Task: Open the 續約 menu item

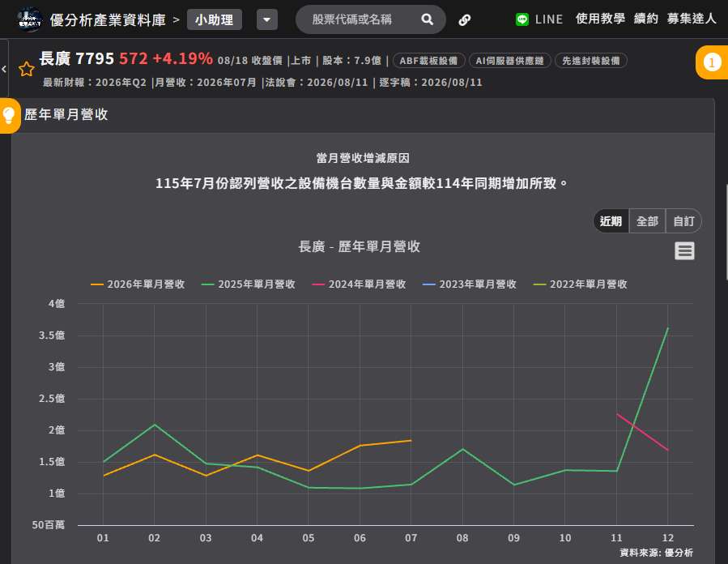Action: coord(646,19)
